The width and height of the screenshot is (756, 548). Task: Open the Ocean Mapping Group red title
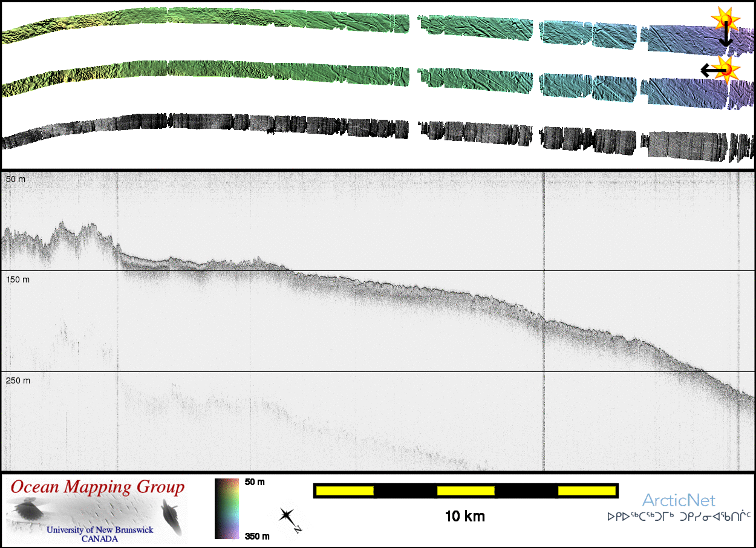[x=97, y=487]
